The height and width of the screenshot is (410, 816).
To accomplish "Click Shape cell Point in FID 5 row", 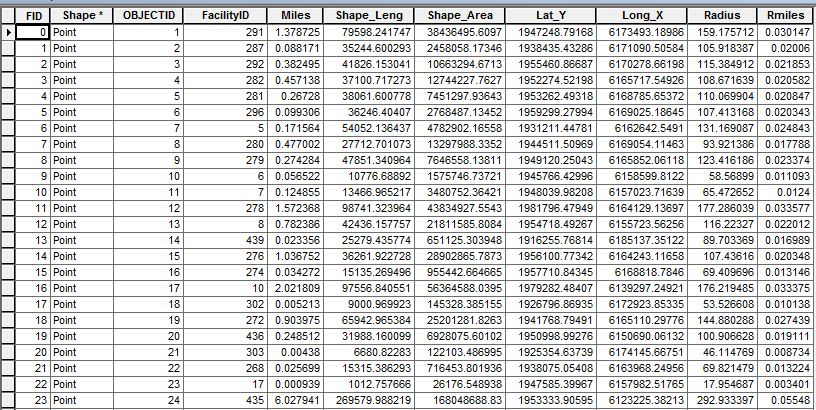I will [82, 112].
